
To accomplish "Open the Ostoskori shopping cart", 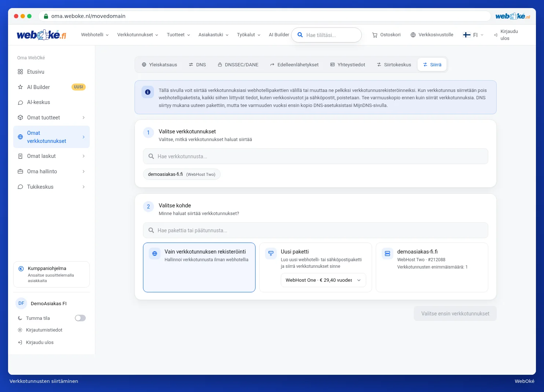I will pyautogui.click(x=386, y=35).
